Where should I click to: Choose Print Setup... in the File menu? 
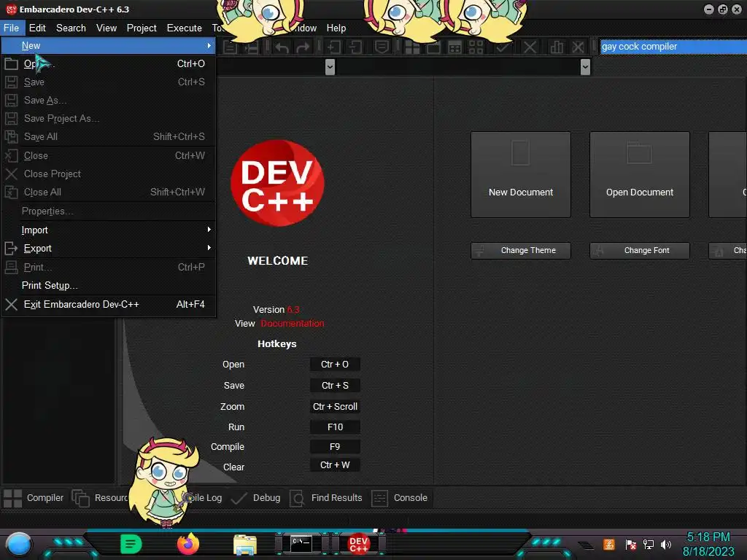click(x=109, y=285)
